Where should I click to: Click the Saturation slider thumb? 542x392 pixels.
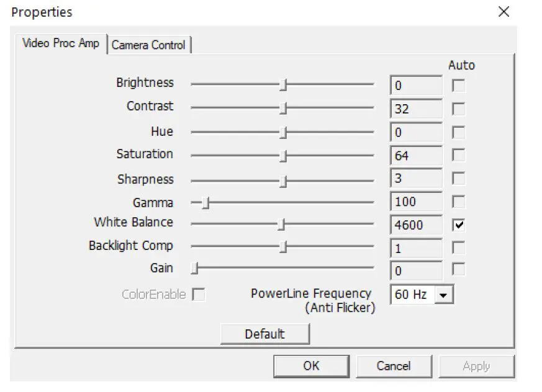coord(283,156)
